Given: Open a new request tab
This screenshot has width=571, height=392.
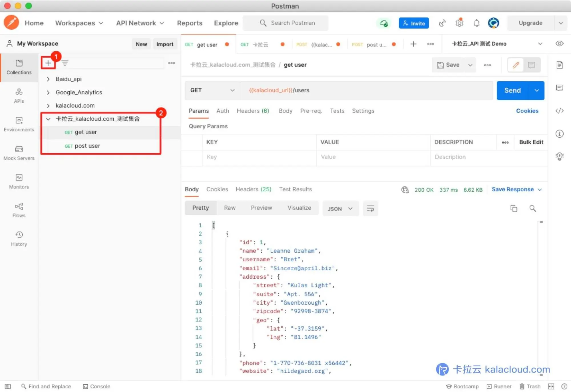Looking at the screenshot, I should [x=413, y=44].
